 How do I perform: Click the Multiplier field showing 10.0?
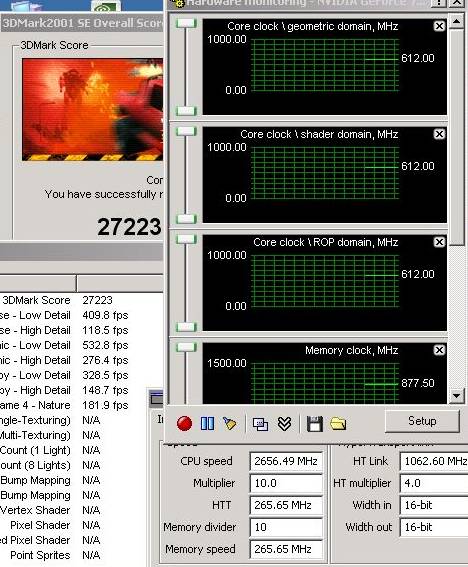(x=286, y=483)
